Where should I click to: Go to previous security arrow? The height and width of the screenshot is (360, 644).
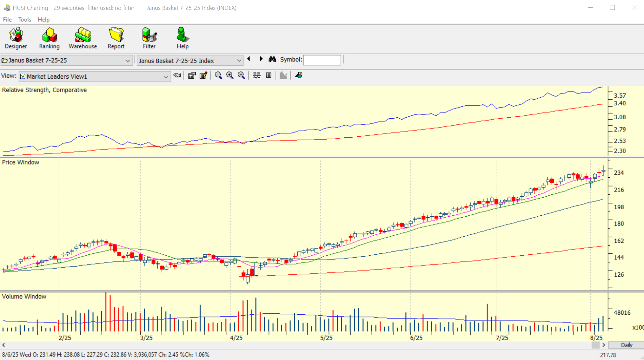pos(249,59)
